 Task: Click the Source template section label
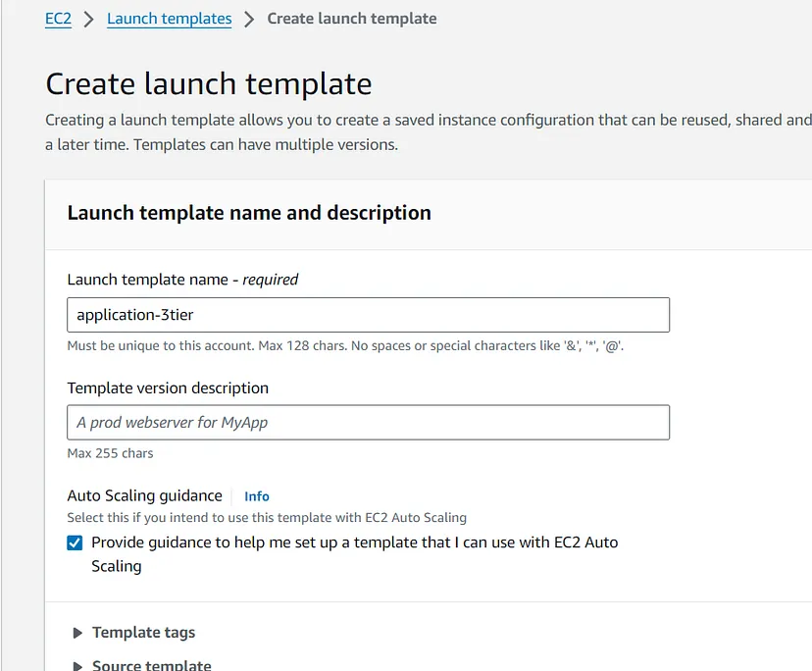151,665
